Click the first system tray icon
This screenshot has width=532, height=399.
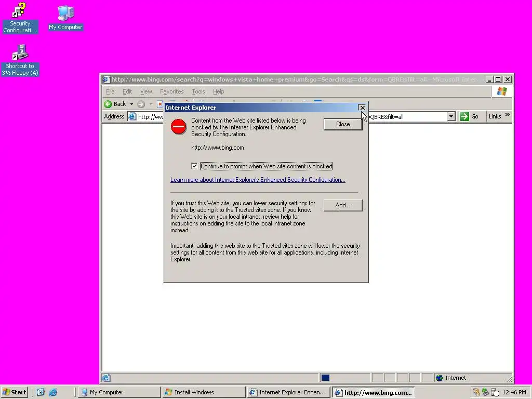tap(476, 392)
